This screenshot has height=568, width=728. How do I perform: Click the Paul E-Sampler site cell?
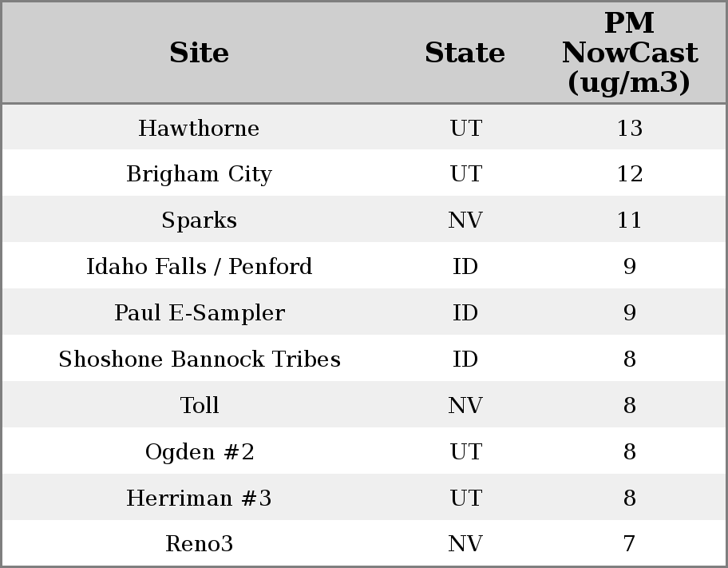[199, 313]
